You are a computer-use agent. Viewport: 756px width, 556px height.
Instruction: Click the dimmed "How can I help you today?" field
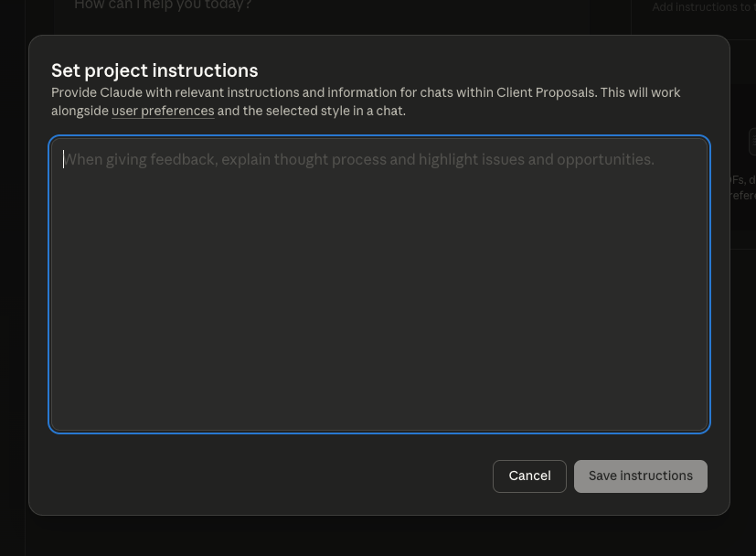(163, 6)
